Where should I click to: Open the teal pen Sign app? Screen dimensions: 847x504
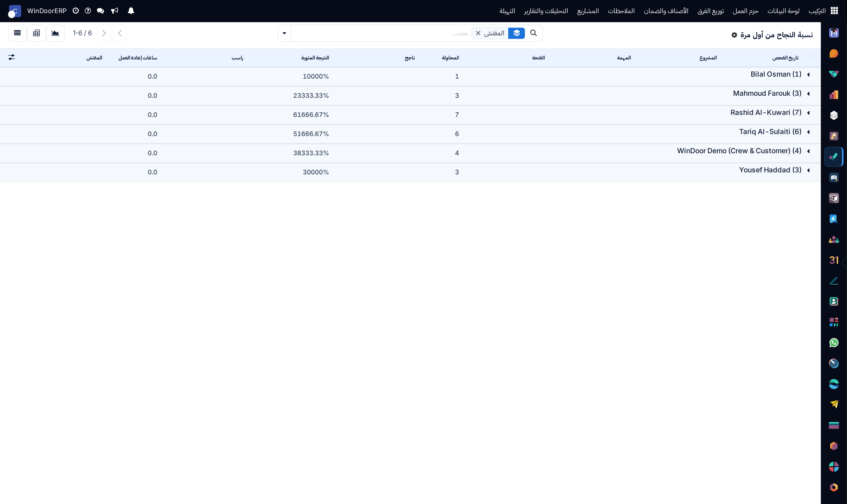(x=834, y=281)
